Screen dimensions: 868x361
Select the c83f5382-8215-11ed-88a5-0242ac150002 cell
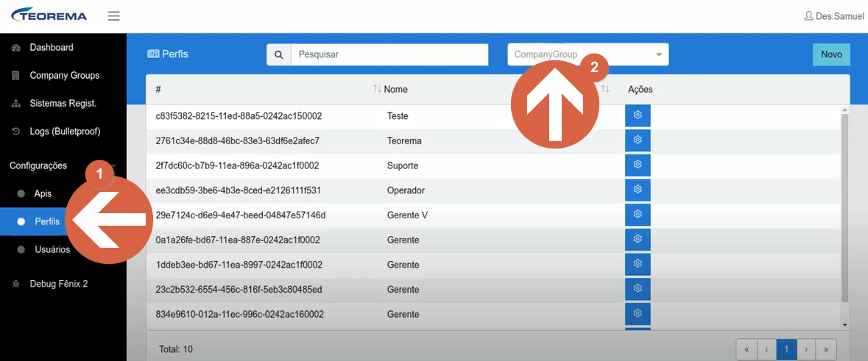[x=239, y=116]
